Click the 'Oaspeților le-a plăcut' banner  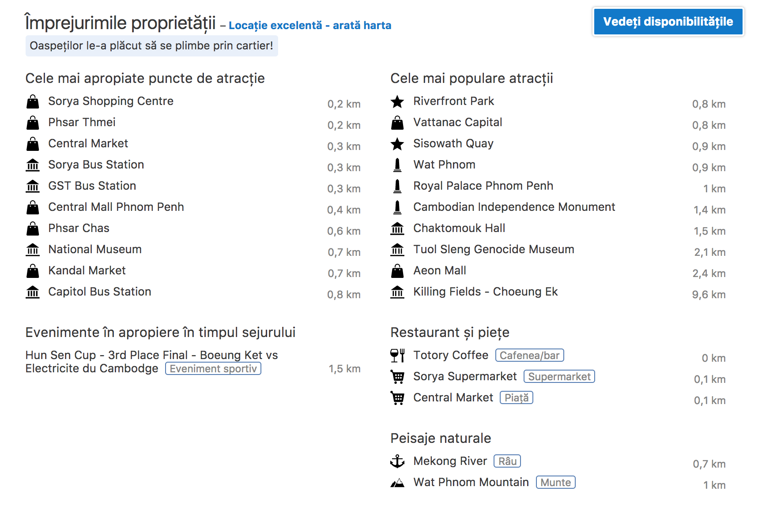click(151, 46)
